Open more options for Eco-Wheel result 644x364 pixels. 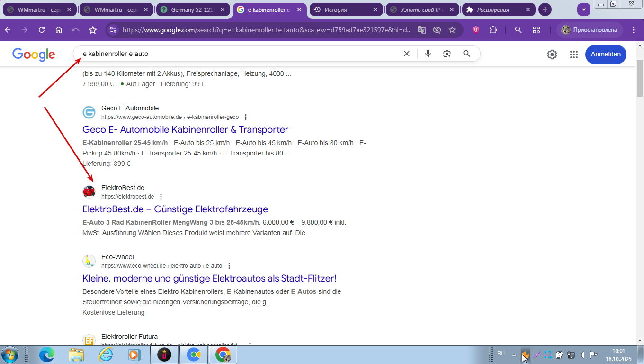(229, 266)
